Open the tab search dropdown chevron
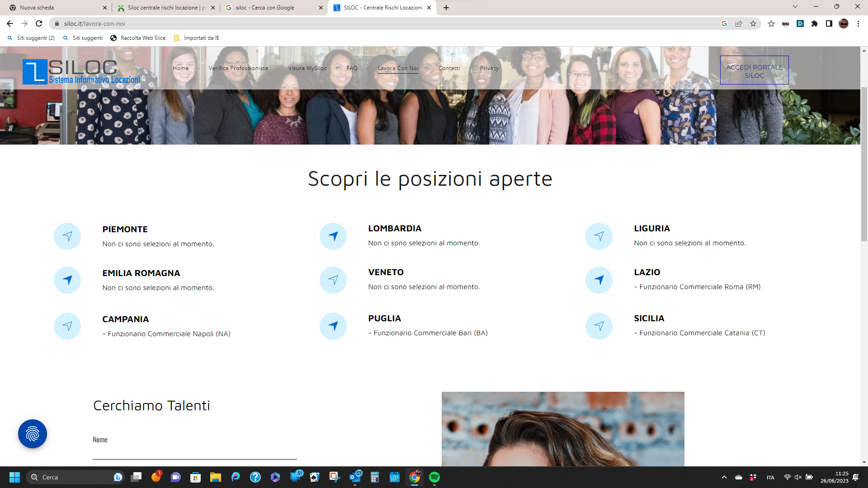This screenshot has width=868, height=488. coord(795,6)
